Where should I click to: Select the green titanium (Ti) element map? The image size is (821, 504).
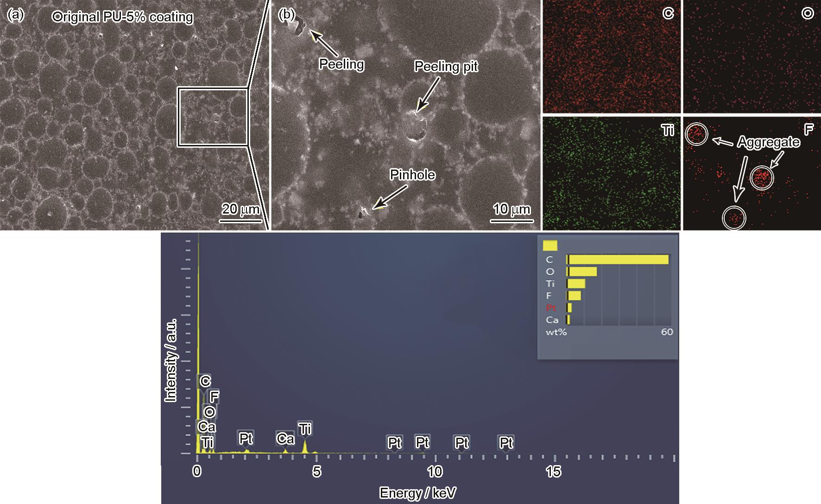[611, 173]
